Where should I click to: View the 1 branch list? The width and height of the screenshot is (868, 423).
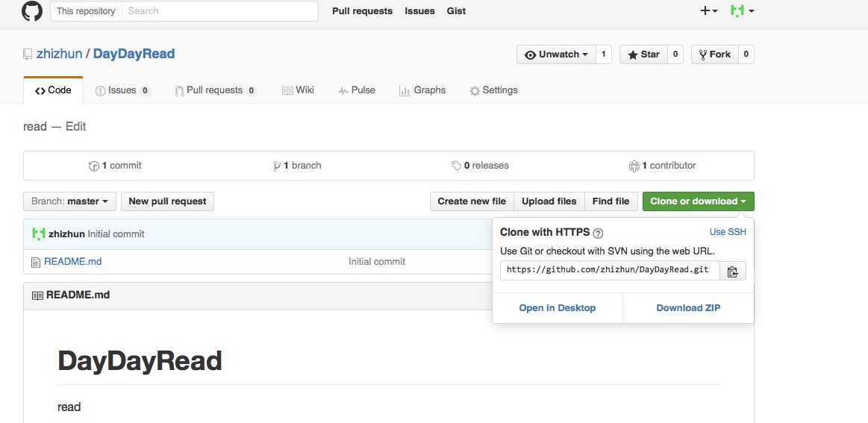point(297,166)
